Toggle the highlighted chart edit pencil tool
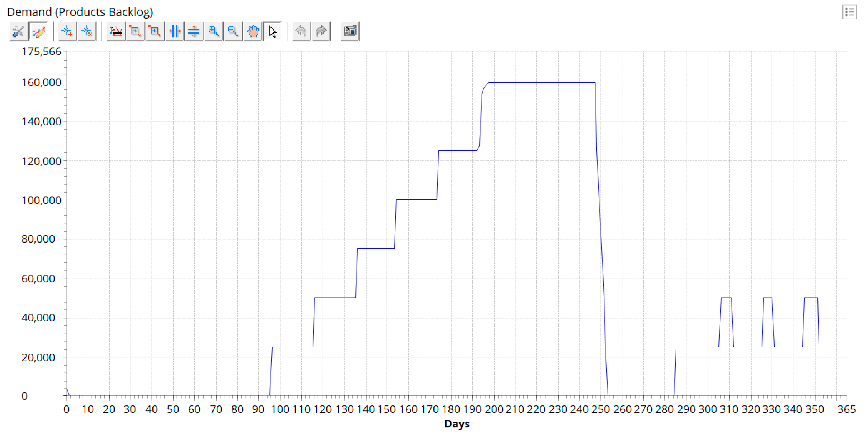The image size is (868, 436). [39, 32]
